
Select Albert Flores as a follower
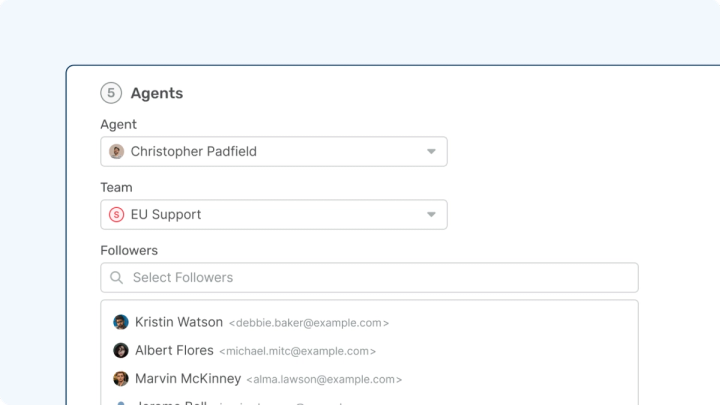point(174,351)
